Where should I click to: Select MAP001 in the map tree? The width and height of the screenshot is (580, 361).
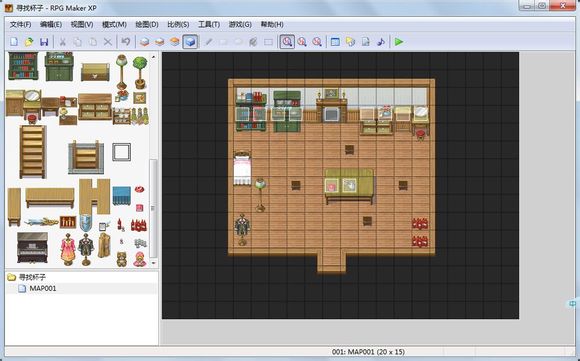[x=43, y=289]
